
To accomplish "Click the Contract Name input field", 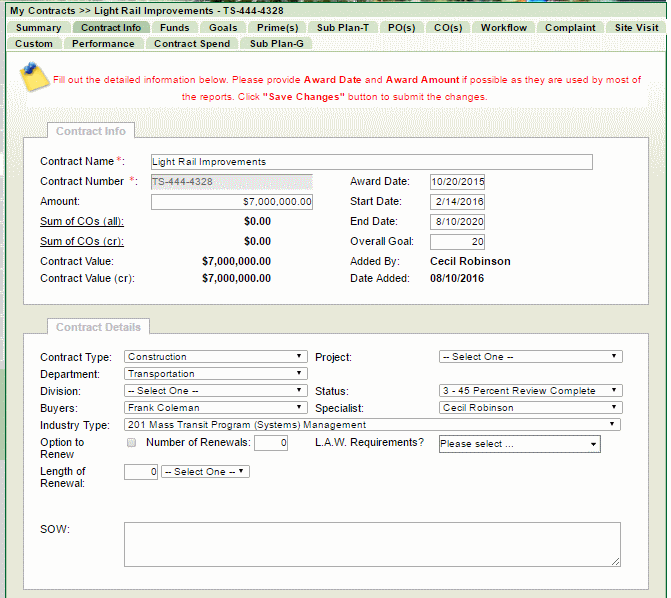I will click(x=371, y=162).
